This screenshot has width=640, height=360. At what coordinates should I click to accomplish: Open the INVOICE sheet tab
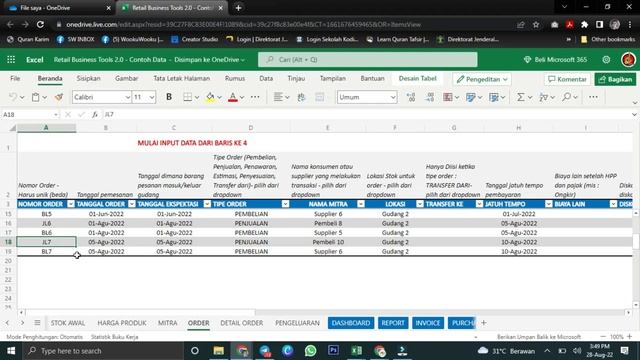pyautogui.click(x=428, y=323)
